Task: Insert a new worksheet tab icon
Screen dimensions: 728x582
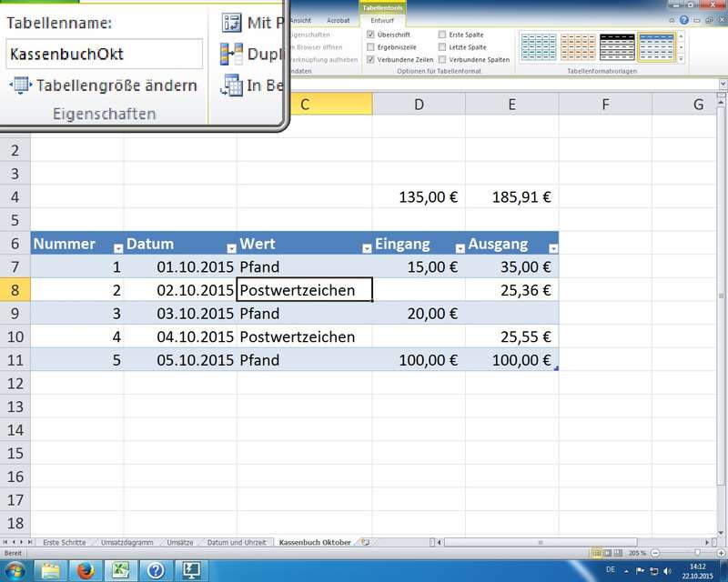Action: tap(366, 542)
